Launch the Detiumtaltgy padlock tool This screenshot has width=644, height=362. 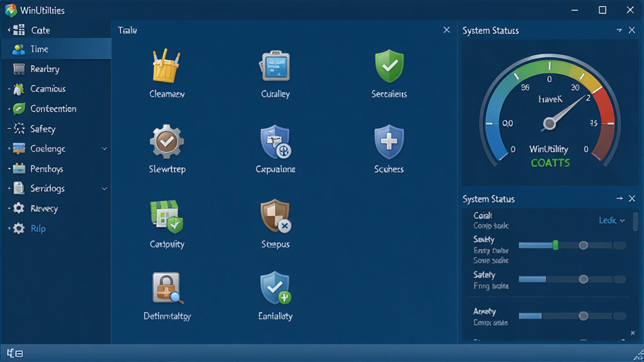click(x=167, y=288)
